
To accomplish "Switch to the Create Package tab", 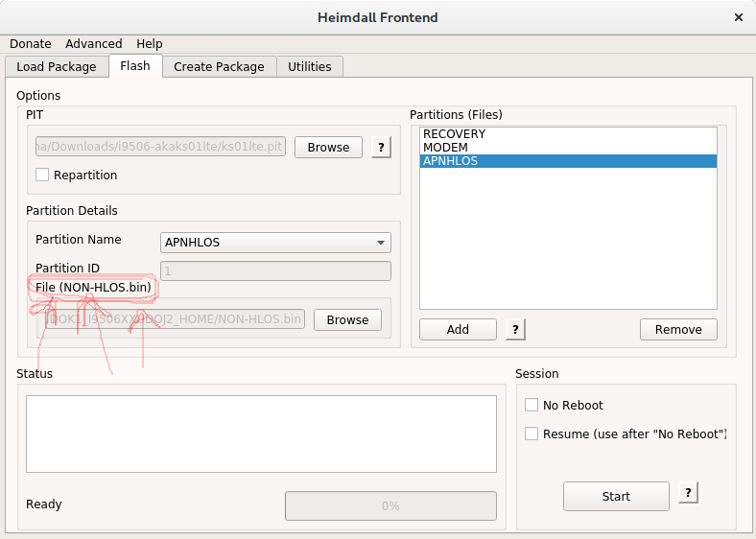I will [219, 66].
